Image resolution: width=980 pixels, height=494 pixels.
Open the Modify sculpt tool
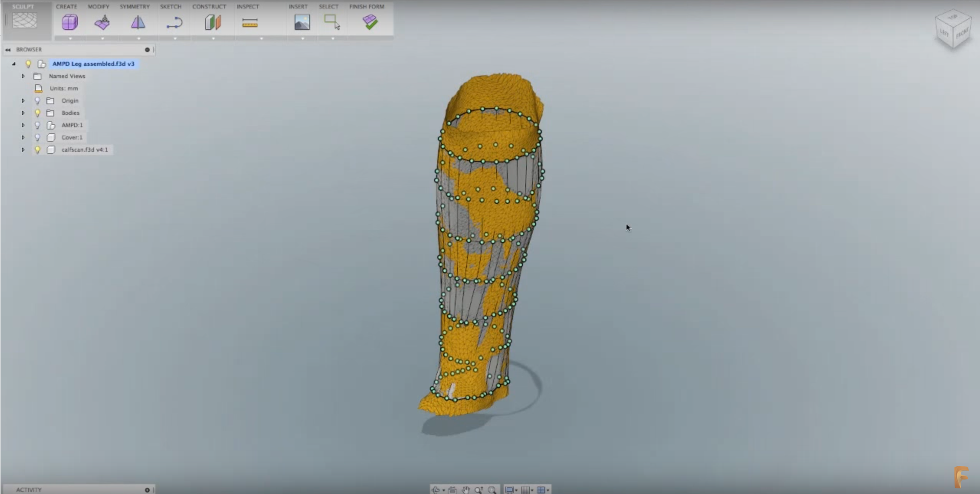(102, 22)
